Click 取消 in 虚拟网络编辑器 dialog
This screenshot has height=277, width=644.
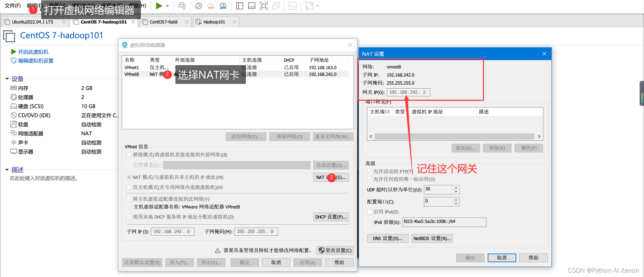276,263
